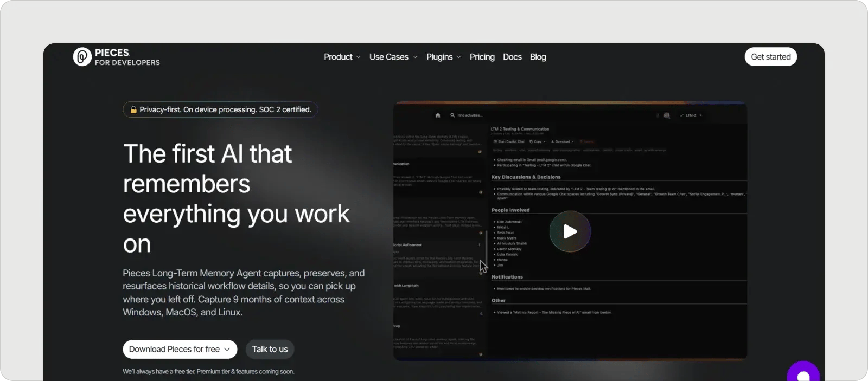Click Start Copilot Chat in the demo
The image size is (868, 381).
[509, 141]
